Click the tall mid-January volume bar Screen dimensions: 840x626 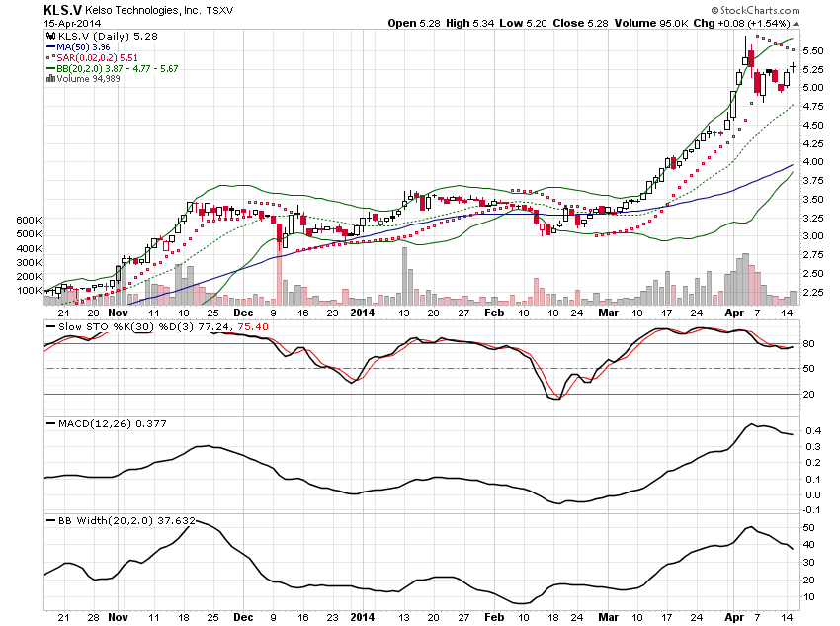tap(404, 277)
